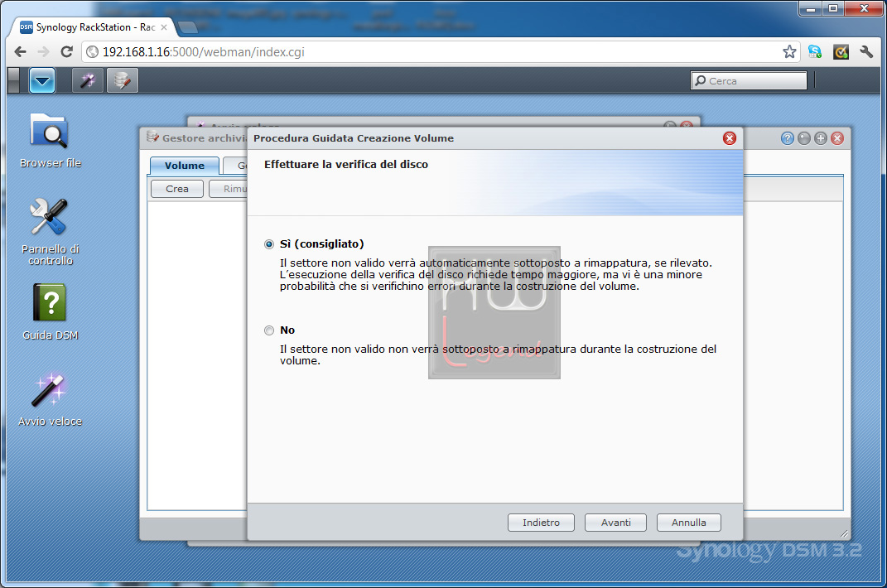This screenshot has width=887, height=588.
Task: Proceed with the Avanti button
Action: point(615,523)
